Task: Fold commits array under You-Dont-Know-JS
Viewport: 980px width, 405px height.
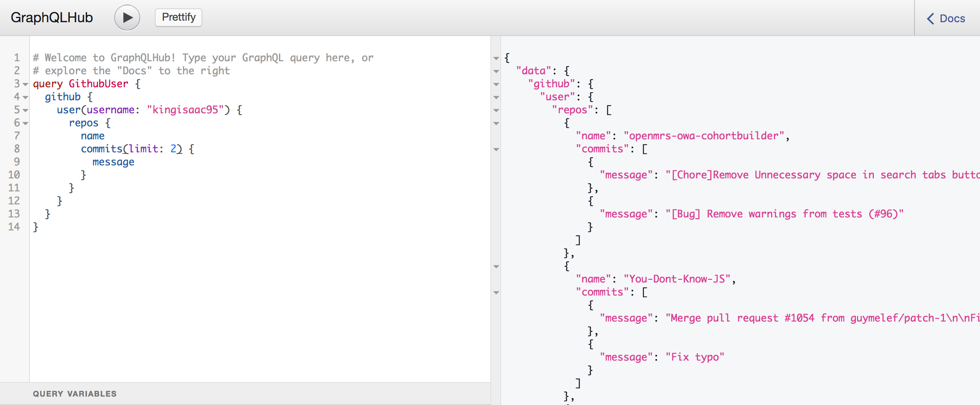Action: [x=496, y=293]
